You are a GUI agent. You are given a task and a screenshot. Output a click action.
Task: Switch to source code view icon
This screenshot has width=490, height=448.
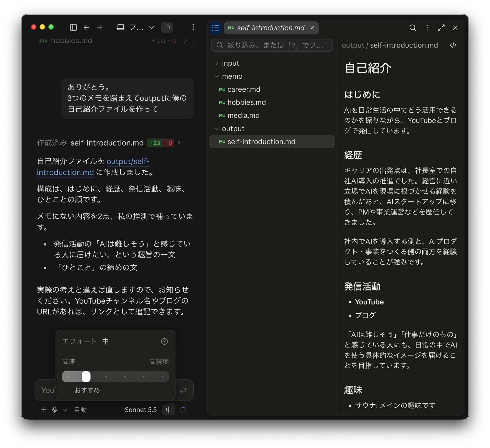453,45
